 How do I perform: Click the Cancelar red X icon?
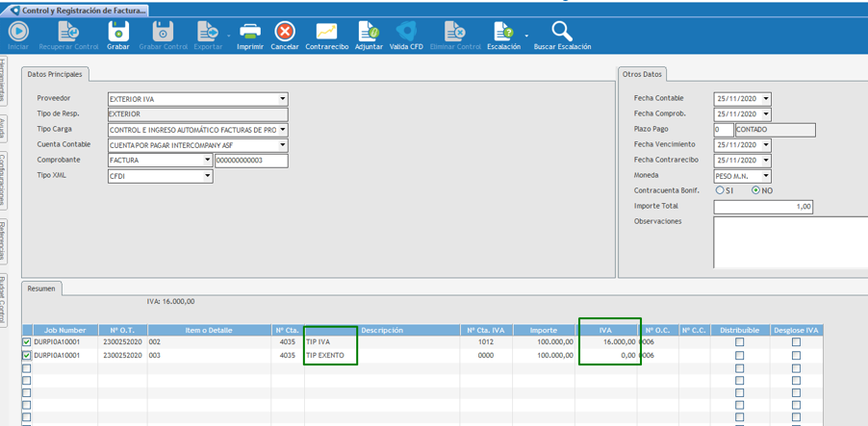pyautogui.click(x=285, y=33)
